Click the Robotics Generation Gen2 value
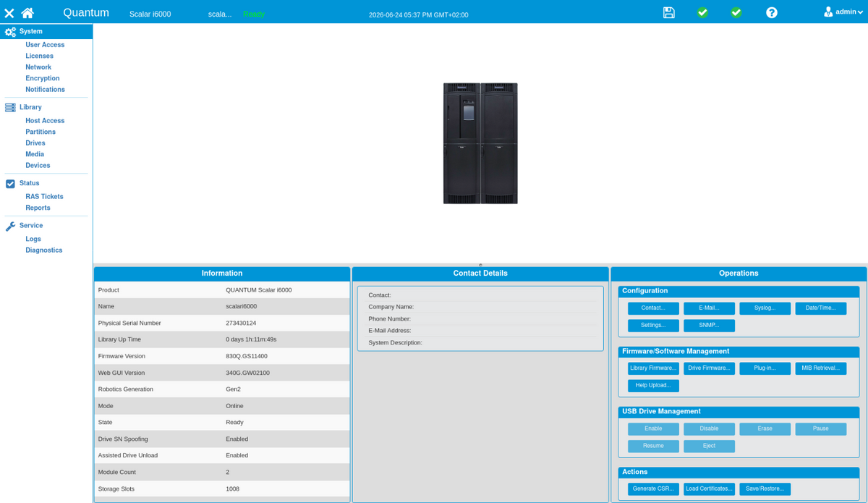The width and height of the screenshot is (868, 503). (233, 389)
